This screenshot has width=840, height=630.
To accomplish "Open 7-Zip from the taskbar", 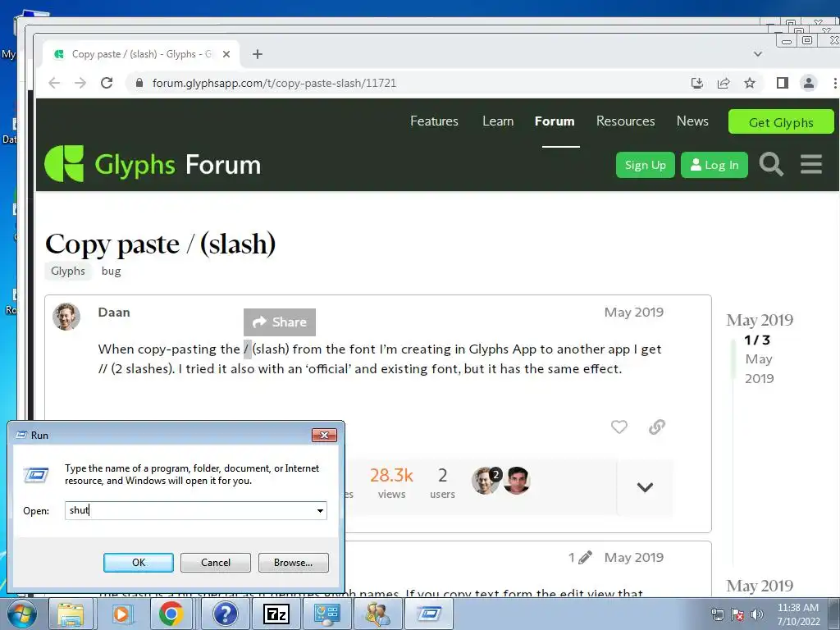I will coord(276,614).
